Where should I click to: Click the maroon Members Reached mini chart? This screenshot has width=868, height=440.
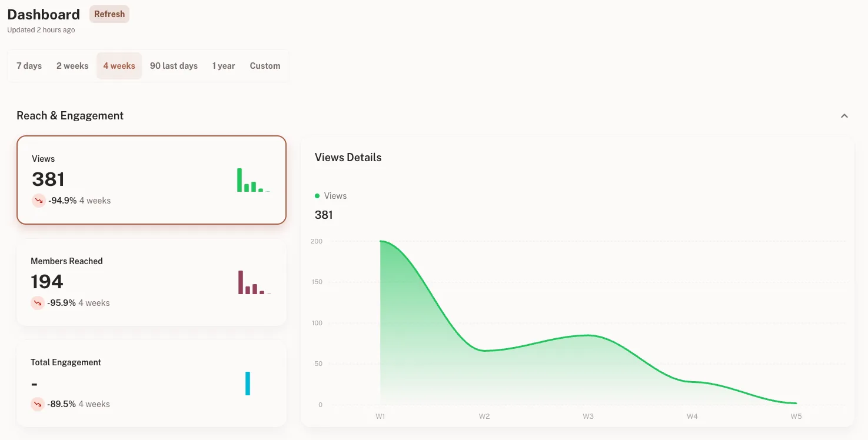tap(254, 282)
